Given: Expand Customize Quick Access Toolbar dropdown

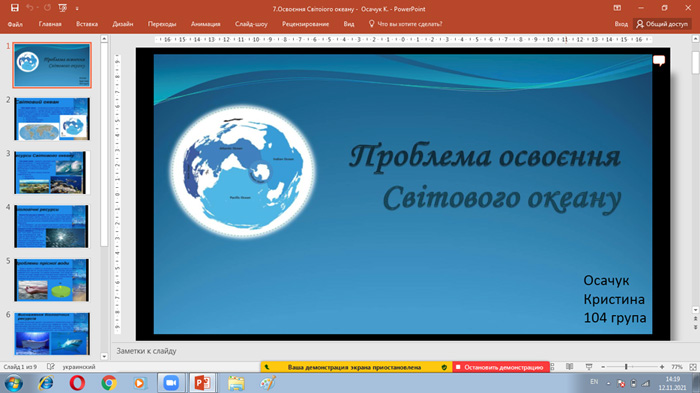Looking at the screenshot, I should point(77,8).
